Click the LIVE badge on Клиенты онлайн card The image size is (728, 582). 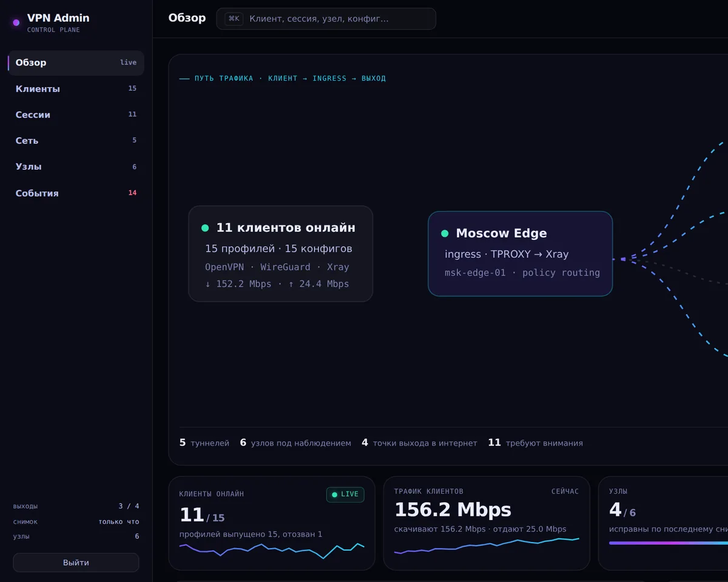[x=345, y=495]
